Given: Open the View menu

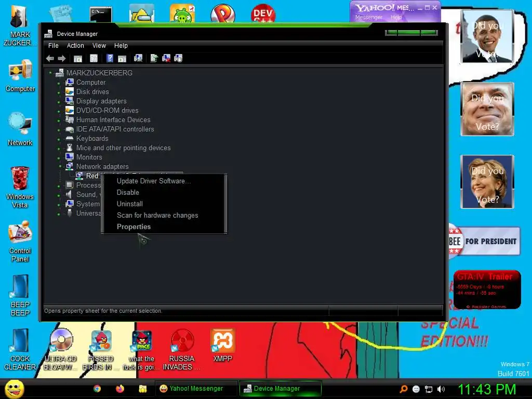Looking at the screenshot, I should tap(99, 46).
